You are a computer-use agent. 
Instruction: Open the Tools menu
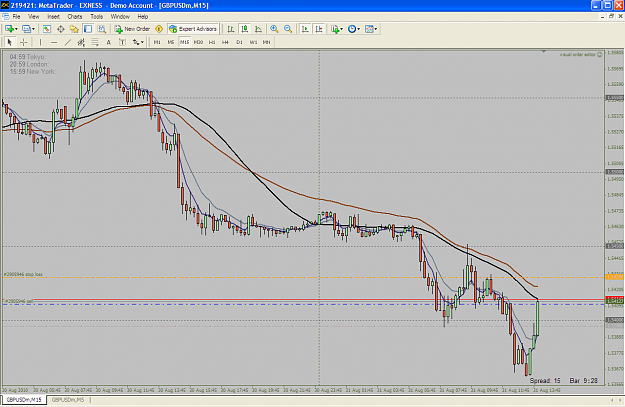click(96, 16)
